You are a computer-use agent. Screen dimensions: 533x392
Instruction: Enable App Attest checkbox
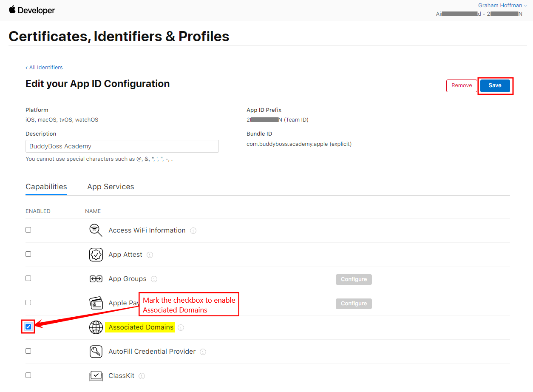click(x=28, y=254)
